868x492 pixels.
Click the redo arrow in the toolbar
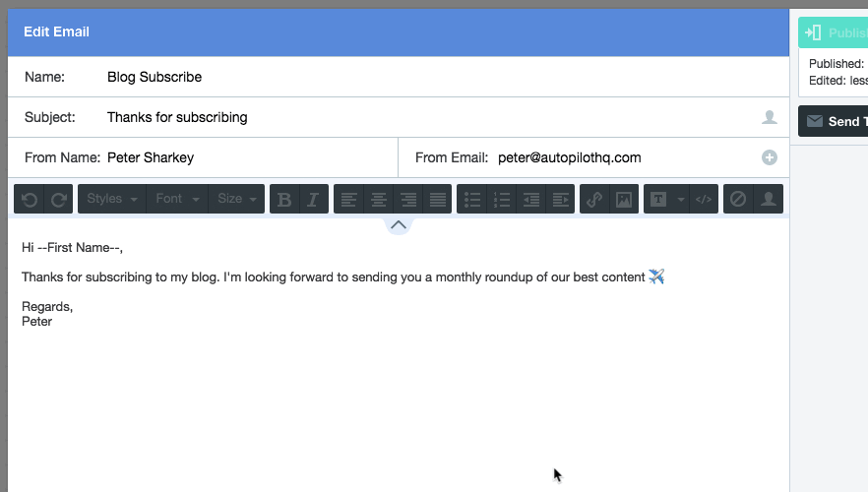(x=59, y=200)
